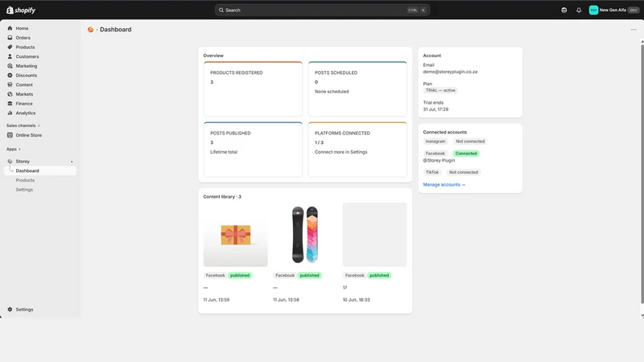This screenshot has height=362, width=644.
Task: Click published badge under snowboard
Action: tap(309, 275)
